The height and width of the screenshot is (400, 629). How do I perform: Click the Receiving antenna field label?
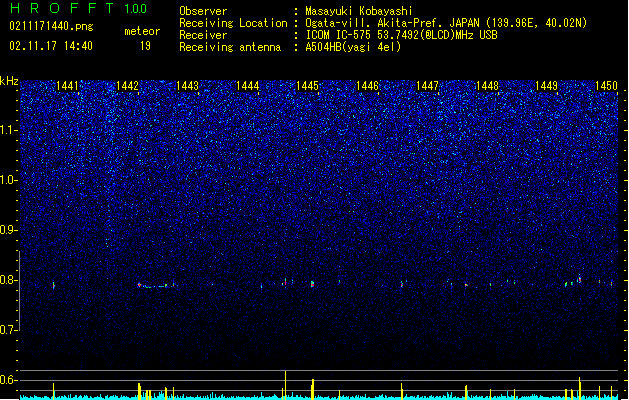pyautogui.click(x=230, y=47)
